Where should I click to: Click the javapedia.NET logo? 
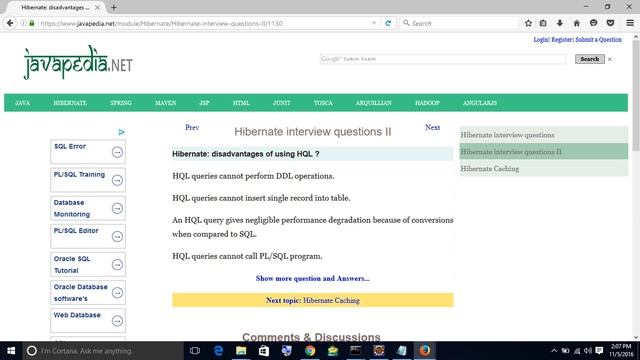(x=78, y=62)
